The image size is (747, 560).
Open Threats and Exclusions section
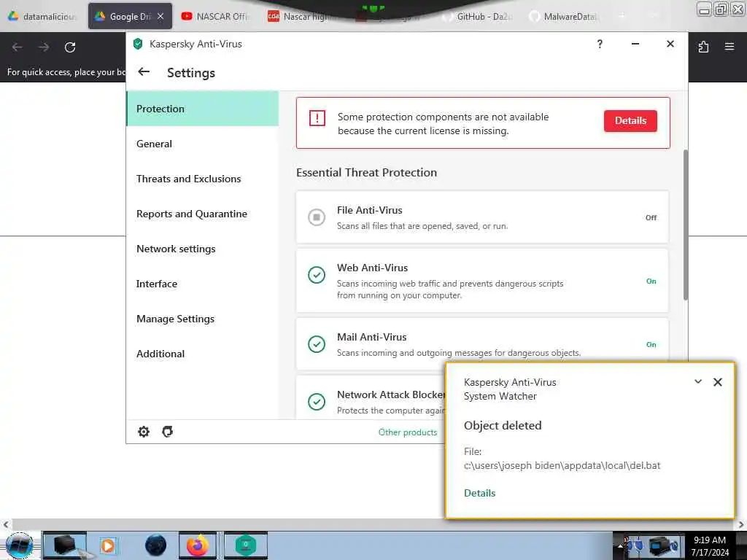(203, 179)
